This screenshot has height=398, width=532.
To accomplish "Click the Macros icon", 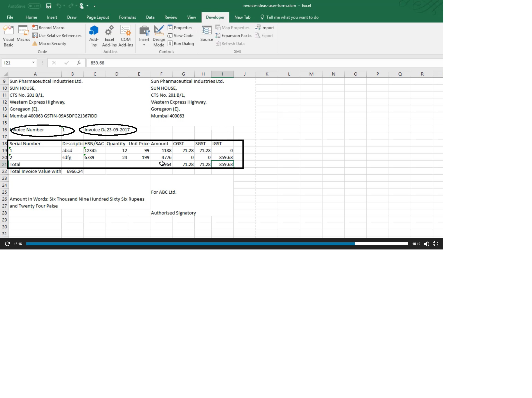I will pos(23,34).
